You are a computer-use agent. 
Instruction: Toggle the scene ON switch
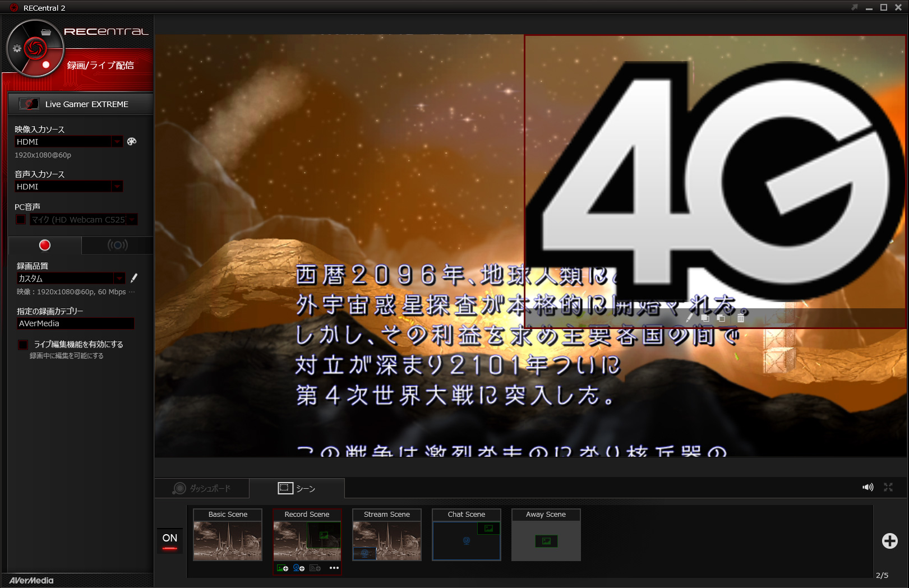click(170, 541)
